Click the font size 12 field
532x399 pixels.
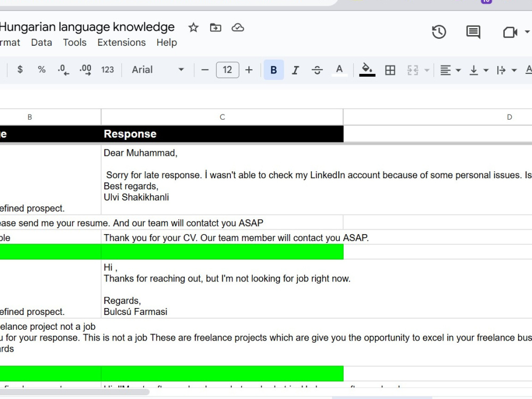click(x=227, y=70)
